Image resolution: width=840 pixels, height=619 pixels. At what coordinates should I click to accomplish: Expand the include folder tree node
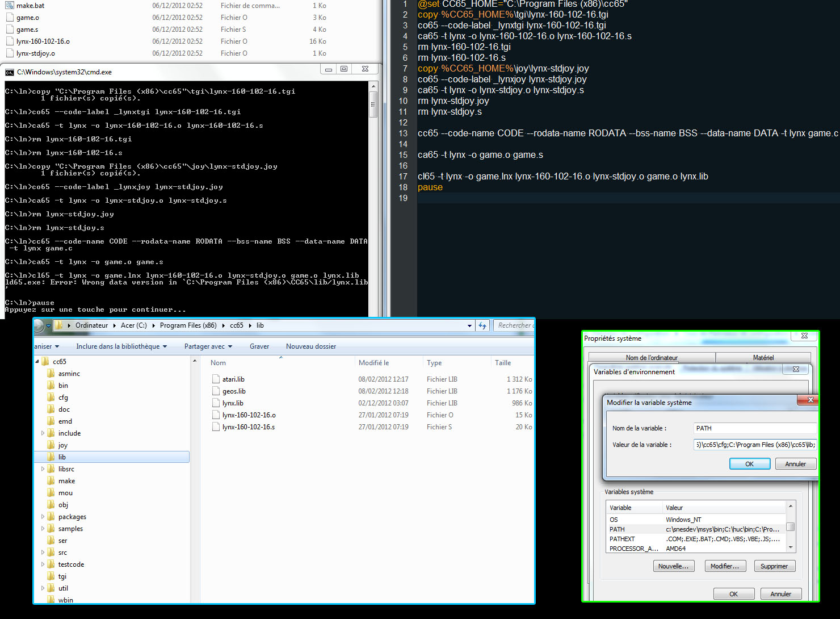tap(43, 433)
